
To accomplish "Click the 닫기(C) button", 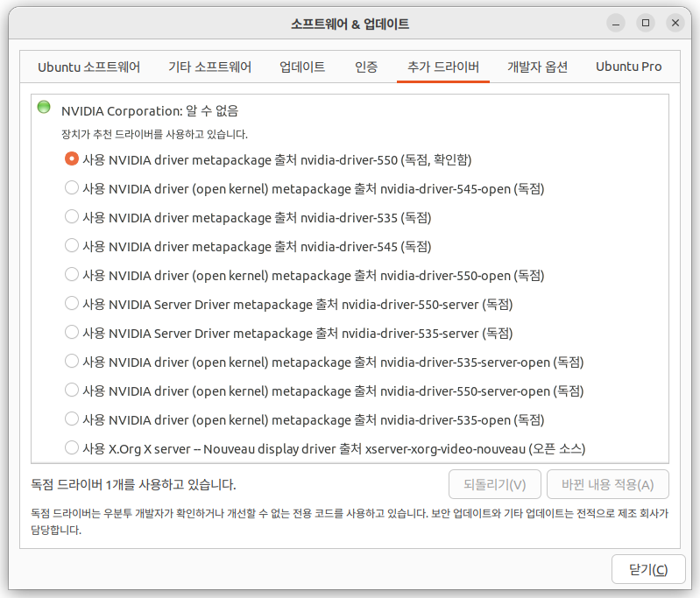I will (x=648, y=569).
